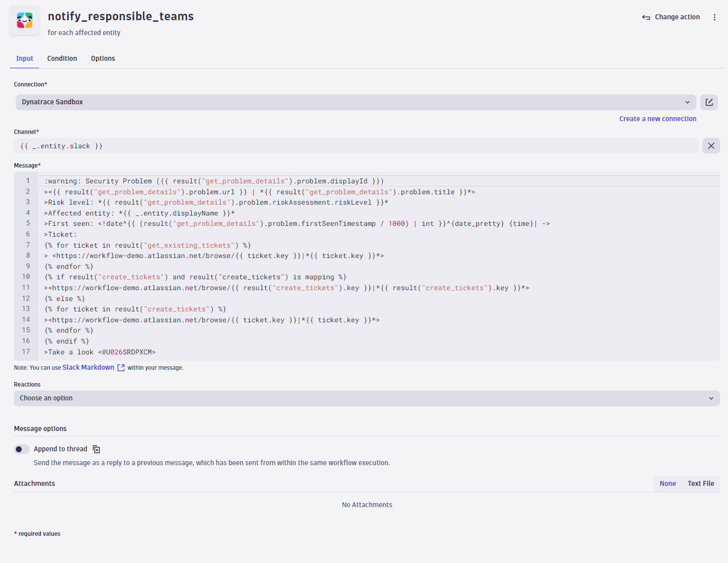The height and width of the screenshot is (563, 728).
Task: Click the notify_responsible_teams title
Action: (x=121, y=16)
